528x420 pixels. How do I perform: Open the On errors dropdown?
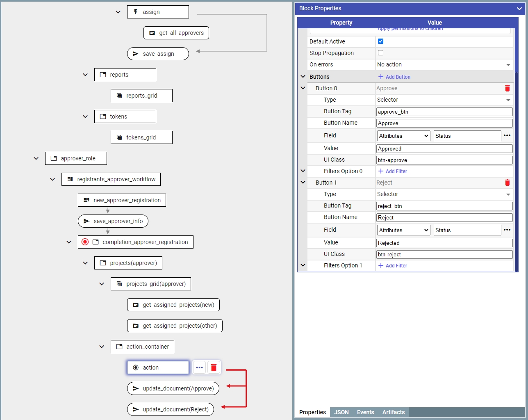click(444, 65)
